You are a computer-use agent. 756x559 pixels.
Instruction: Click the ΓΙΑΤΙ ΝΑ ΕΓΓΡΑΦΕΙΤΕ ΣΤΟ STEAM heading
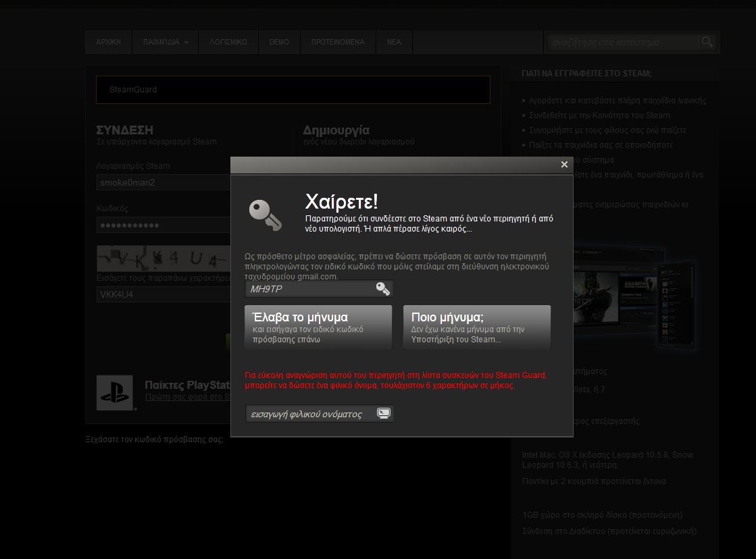586,73
